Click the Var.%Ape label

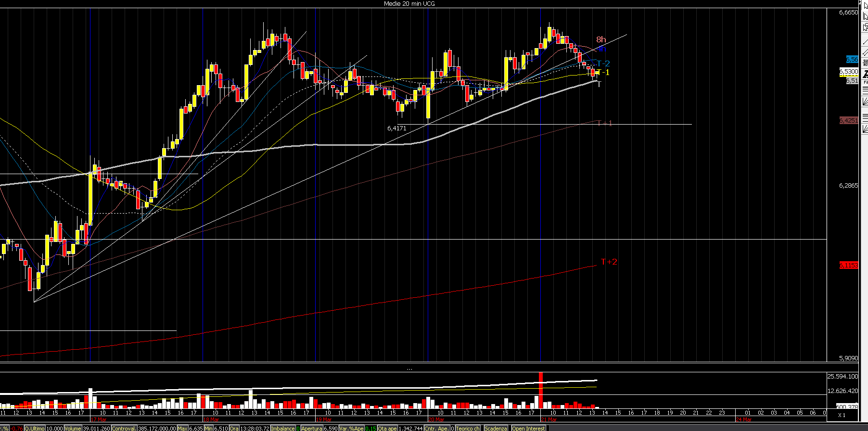click(x=351, y=428)
